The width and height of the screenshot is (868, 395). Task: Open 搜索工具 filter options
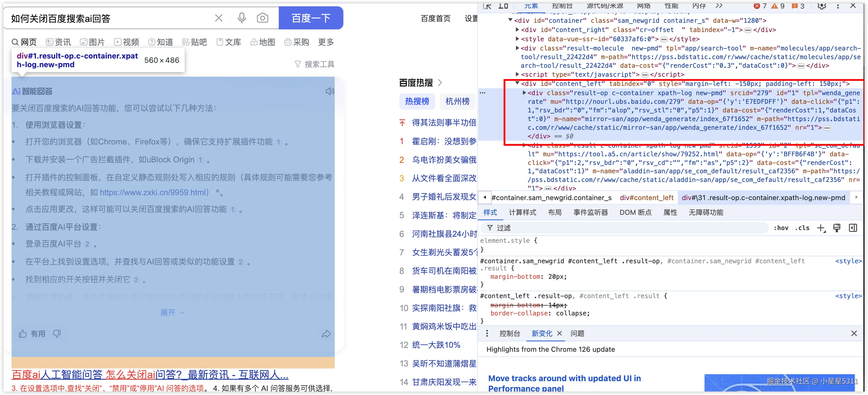(314, 64)
